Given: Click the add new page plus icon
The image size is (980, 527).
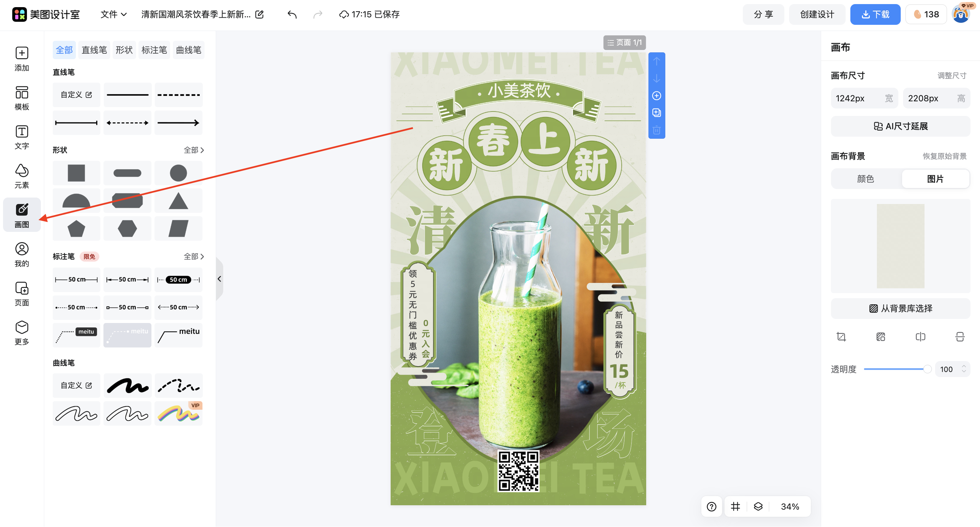Looking at the screenshot, I should coord(656,96).
